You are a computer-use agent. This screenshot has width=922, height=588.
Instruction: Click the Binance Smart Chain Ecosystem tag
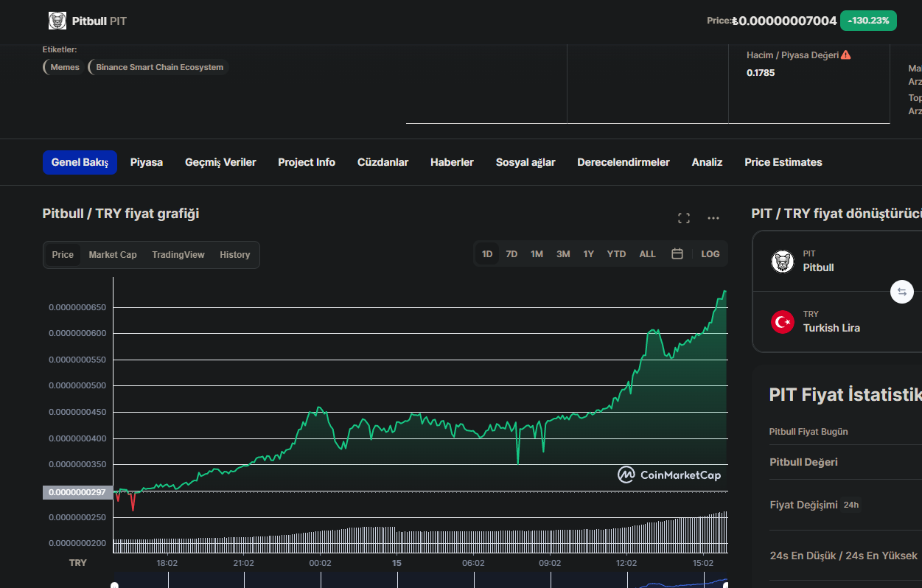(159, 67)
